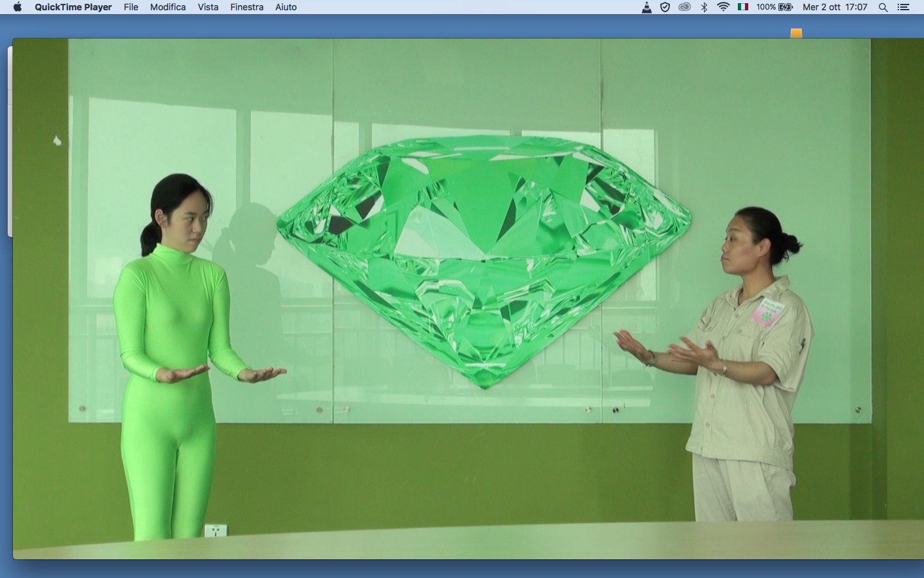
Task: Open Spotlight search magnifier
Action: [x=884, y=7]
